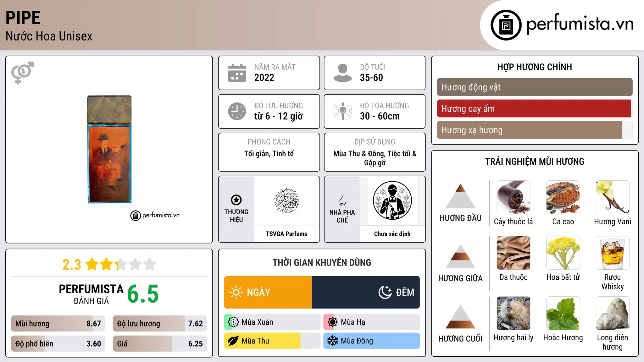Click the person icon beside ĐỘ TUỔI

coord(343,73)
